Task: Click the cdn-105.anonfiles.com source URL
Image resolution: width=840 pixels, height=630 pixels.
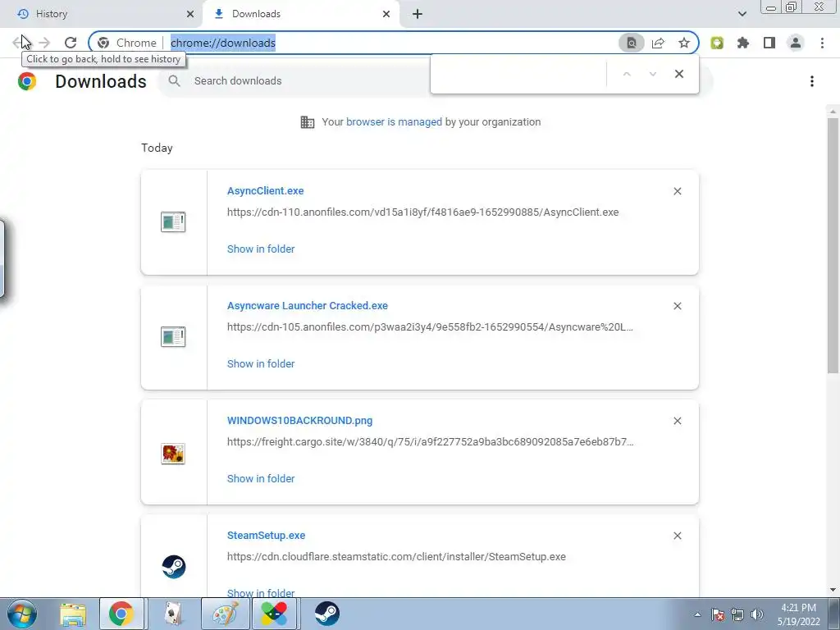Action: tap(430, 326)
